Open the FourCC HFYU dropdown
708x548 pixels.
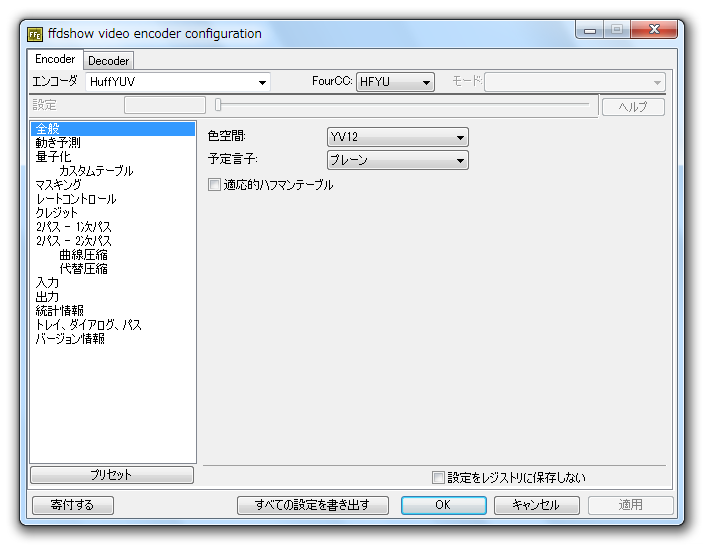(395, 82)
